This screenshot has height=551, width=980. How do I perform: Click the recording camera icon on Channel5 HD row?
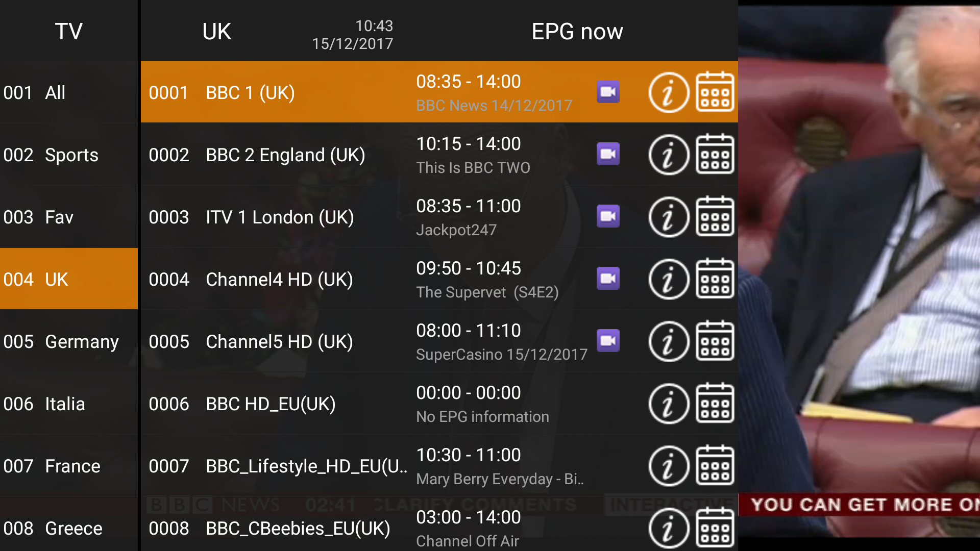pyautogui.click(x=608, y=341)
